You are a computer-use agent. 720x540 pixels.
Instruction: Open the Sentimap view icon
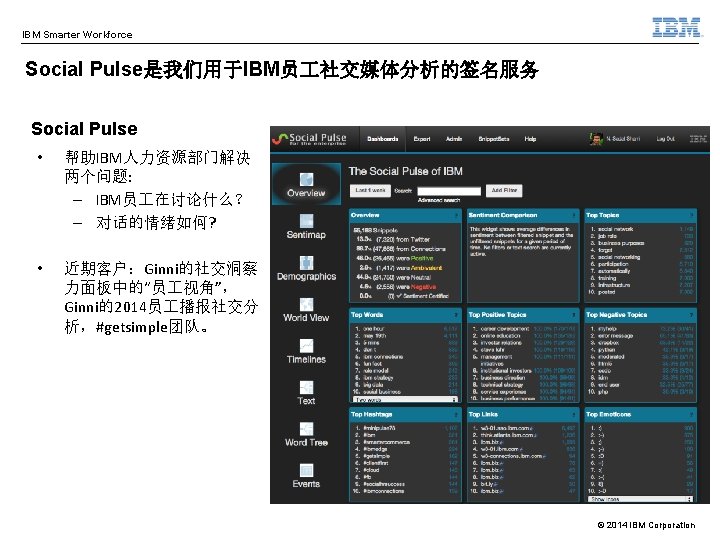[x=306, y=221]
